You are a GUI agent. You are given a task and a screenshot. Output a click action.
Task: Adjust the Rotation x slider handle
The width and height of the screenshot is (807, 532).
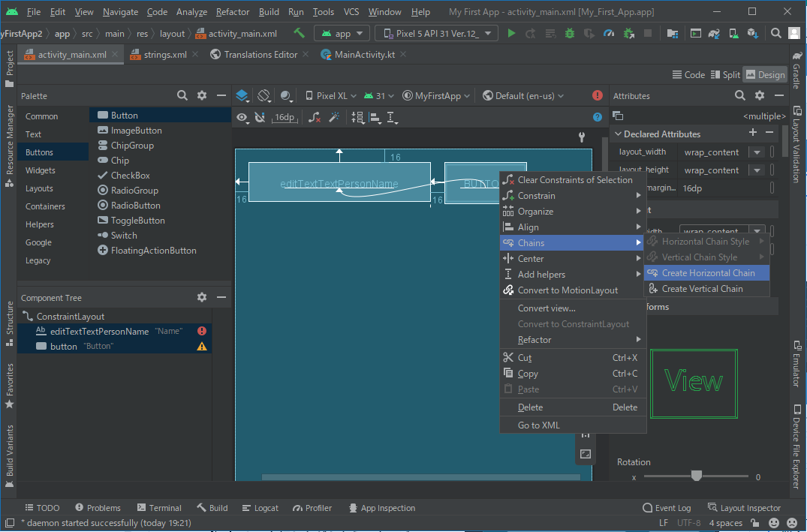click(696, 476)
